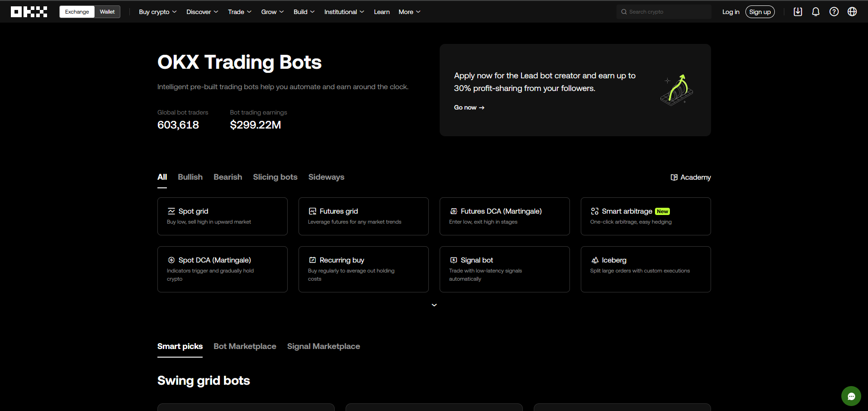The image size is (868, 411).
Task: Open the Futures grid bot title
Action: 339,211
